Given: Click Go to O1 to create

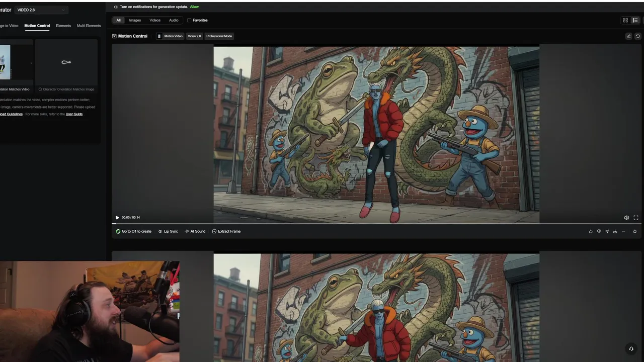Looking at the screenshot, I should (133, 231).
